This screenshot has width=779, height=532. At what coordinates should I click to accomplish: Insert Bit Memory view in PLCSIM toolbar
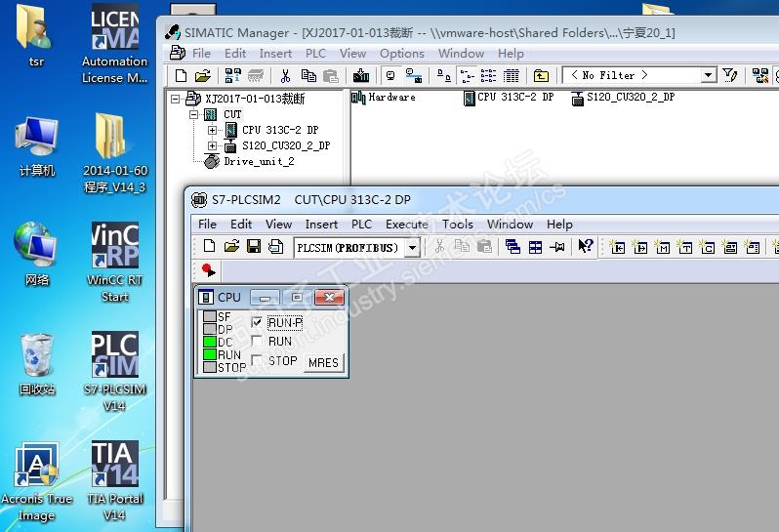coord(662,246)
